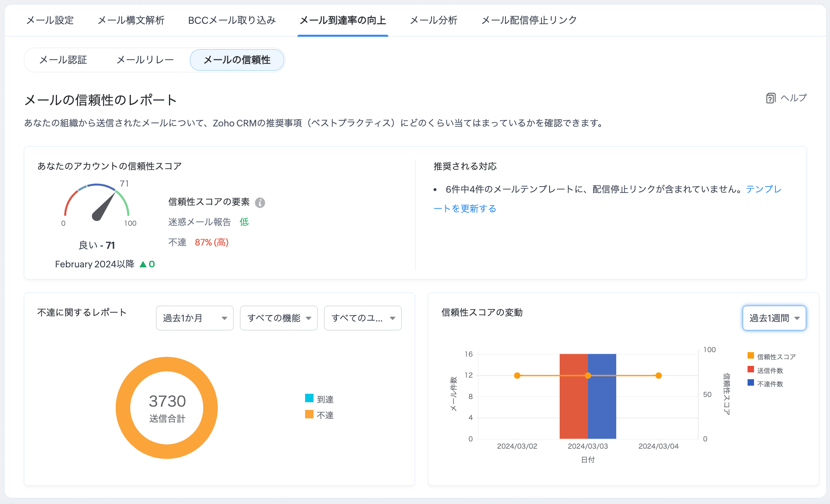
Task: Select the メール認証 sub-tab
Action: (x=63, y=60)
